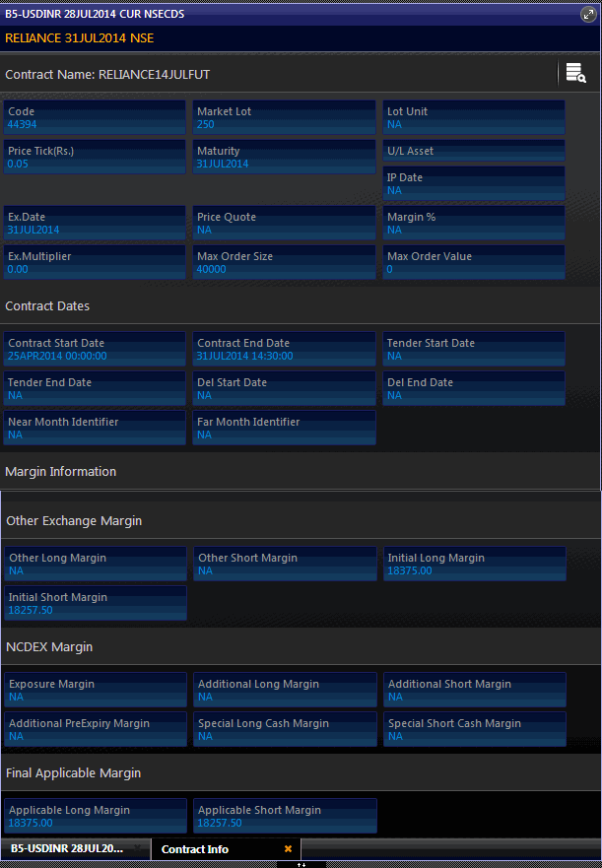Click the Price Quote field

[x=284, y=223]
